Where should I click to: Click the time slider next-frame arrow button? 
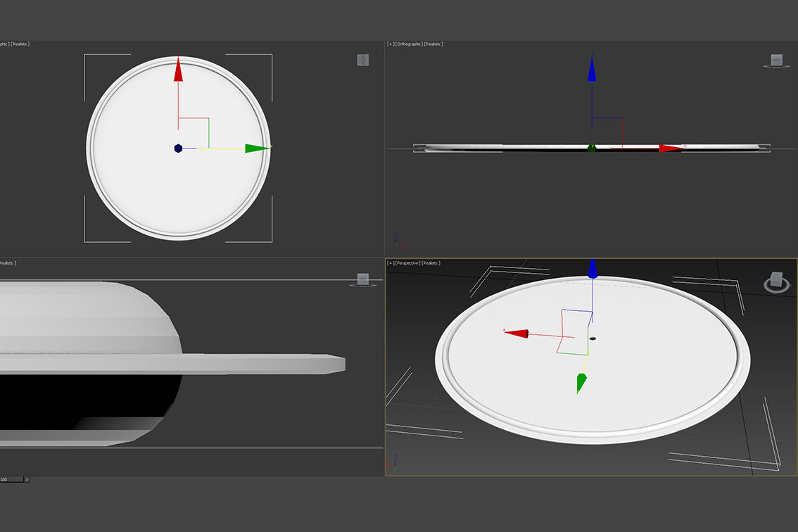click(x=27, y=479)
